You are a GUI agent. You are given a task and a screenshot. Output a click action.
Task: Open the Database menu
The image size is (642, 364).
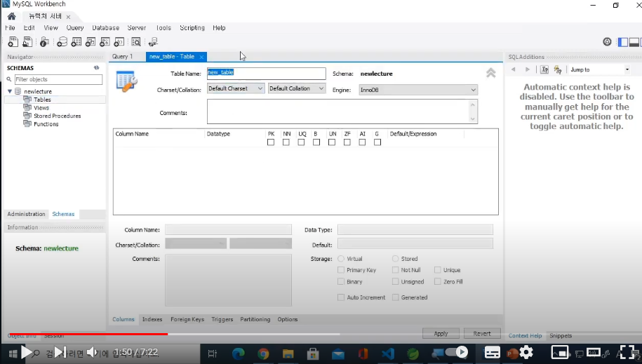point(106,28)
